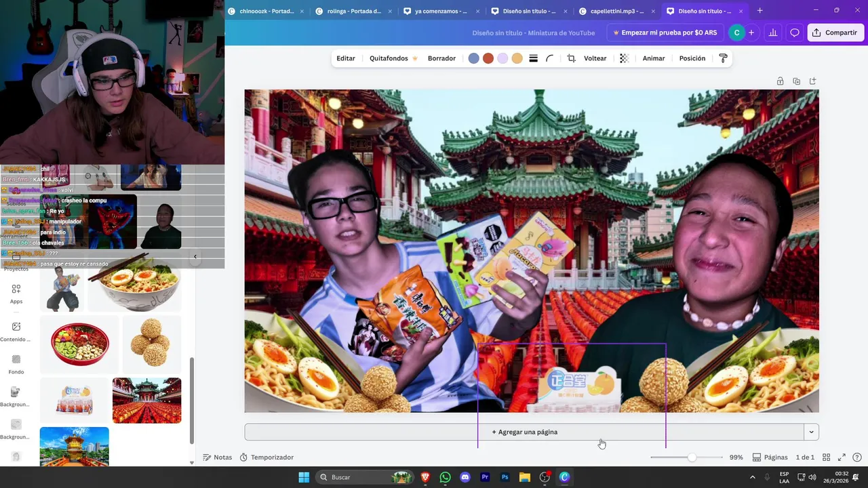Open grid view icon in bottom bar
The width and height of the screenshot is (868, 488).
point(826,457)
